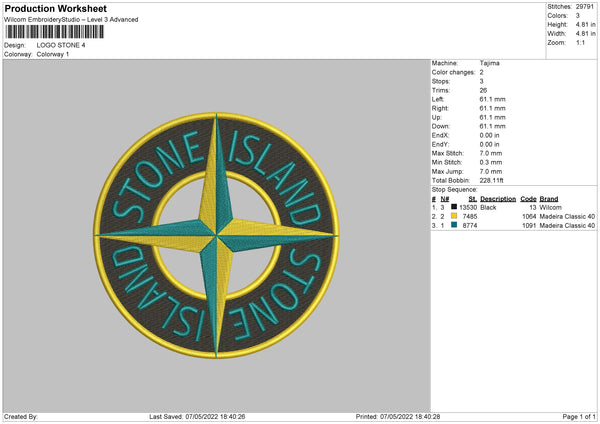Click the brand 'Wilcom' in stop sequence

551,207
